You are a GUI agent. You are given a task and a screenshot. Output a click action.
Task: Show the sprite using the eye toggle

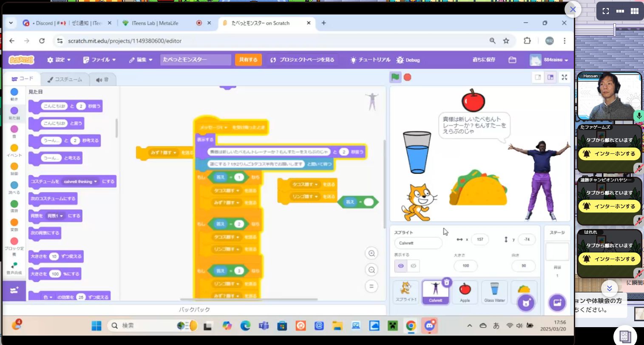(401, 266)
